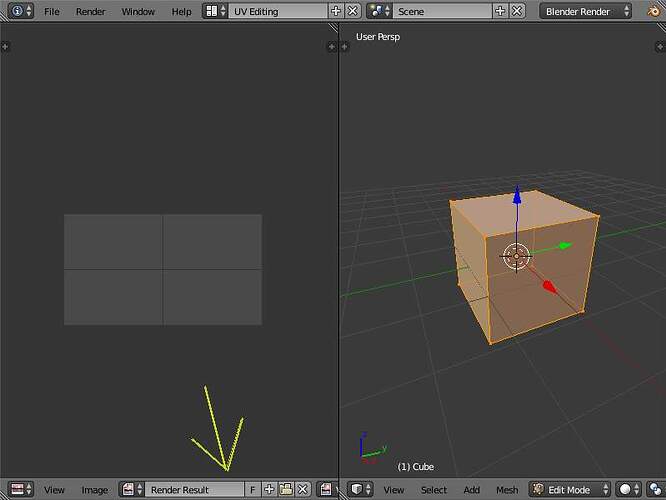Browse scenes with the scene icon
666x500 pixels.
(x=379, y=11)
